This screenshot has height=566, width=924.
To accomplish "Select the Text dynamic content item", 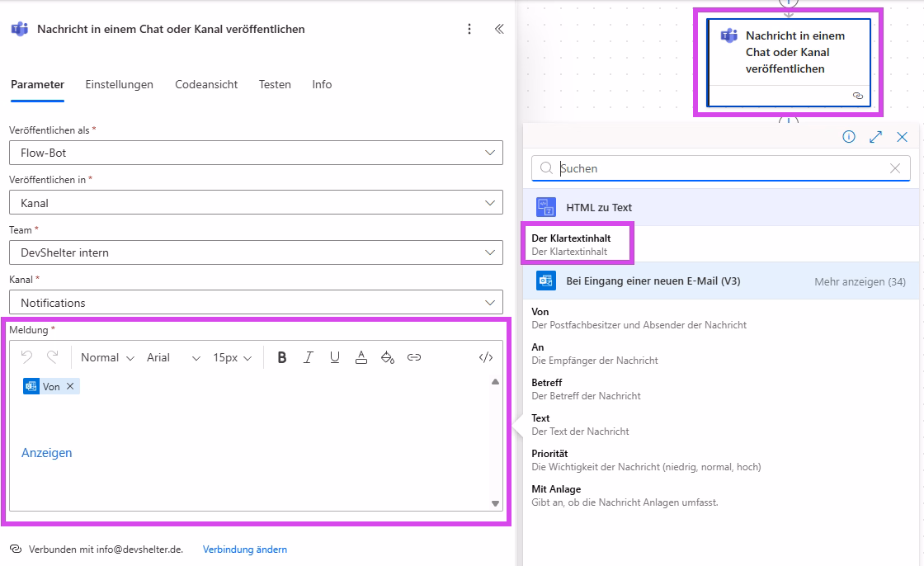I will pos(721,424).
